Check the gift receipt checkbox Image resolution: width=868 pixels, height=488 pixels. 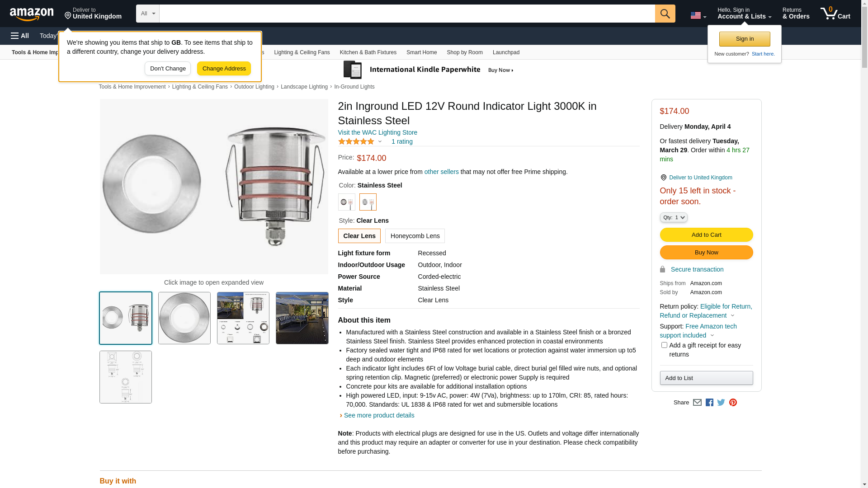[x=664, y=345]
